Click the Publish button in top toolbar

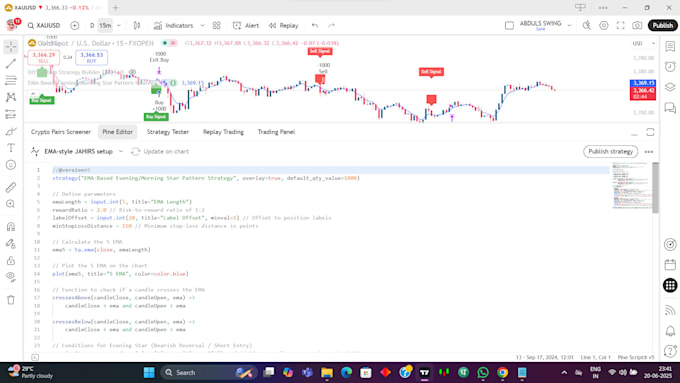663,26
